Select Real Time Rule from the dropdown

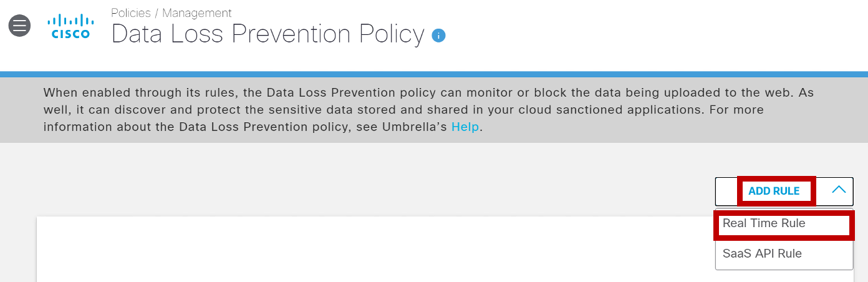[764, 223]
